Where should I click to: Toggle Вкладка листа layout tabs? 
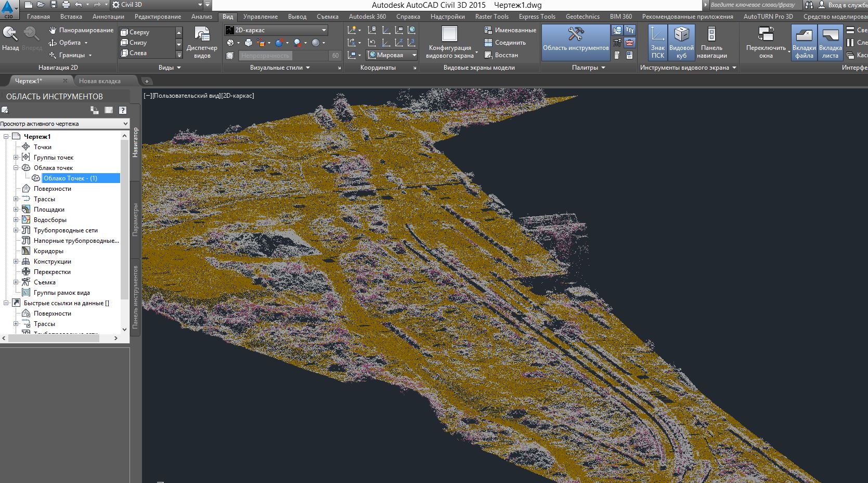[830, 43]
